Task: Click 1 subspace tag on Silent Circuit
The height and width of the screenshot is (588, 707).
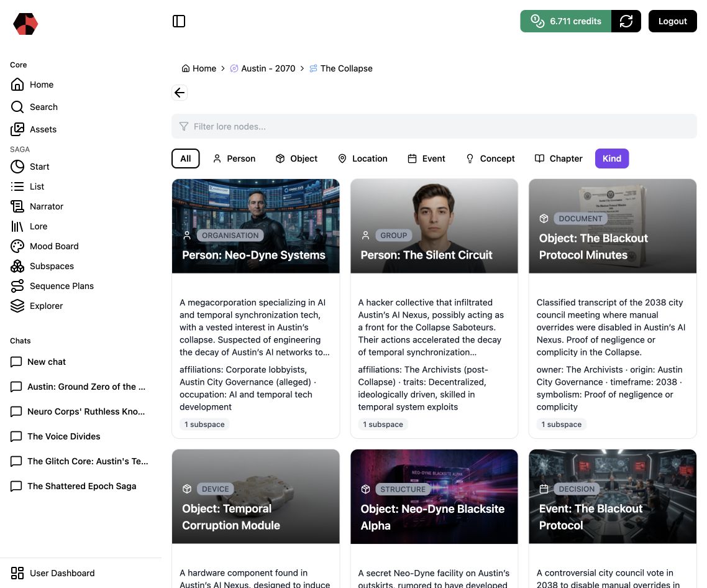Action: tap(383, 424)
